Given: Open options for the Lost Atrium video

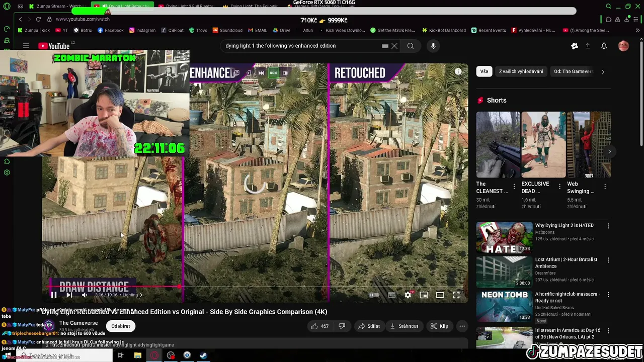Looking at the screenshot, I should coord(608,260).
